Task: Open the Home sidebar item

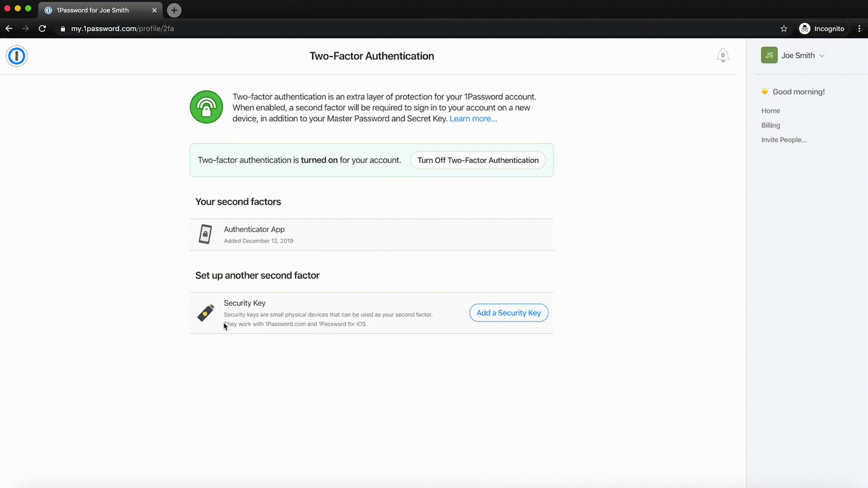Action: (x=770, y=111)
